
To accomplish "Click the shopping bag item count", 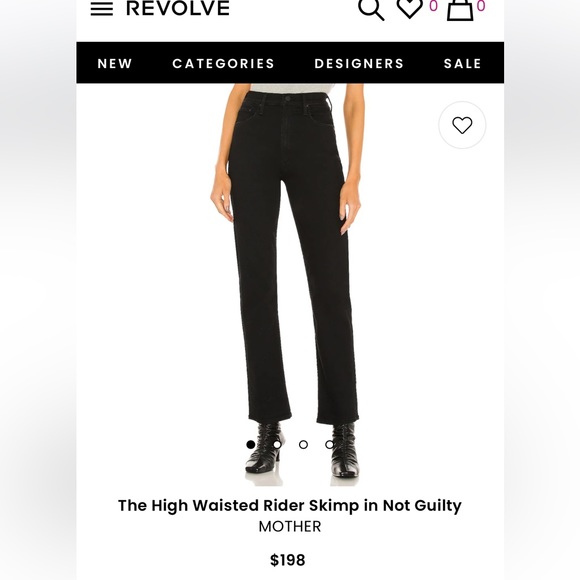I will 481,6.
